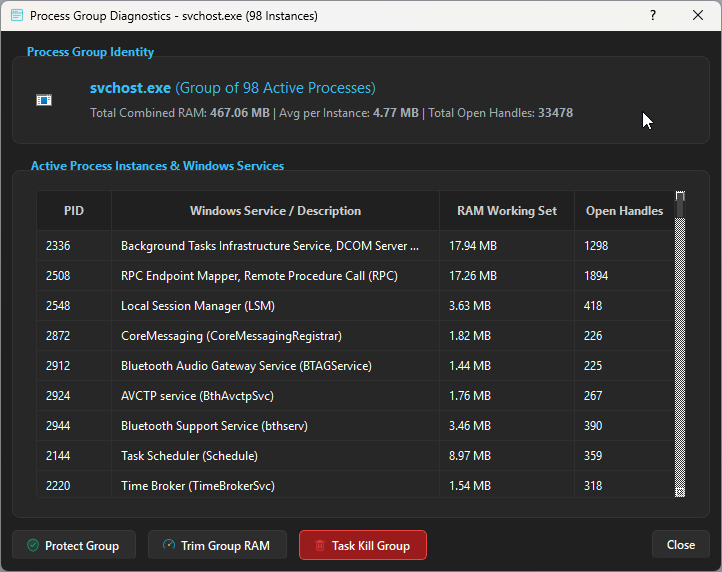Select the Task Scheduler (Schedule) row
This screenshot has height=572, width=722.
coord(355,455)
